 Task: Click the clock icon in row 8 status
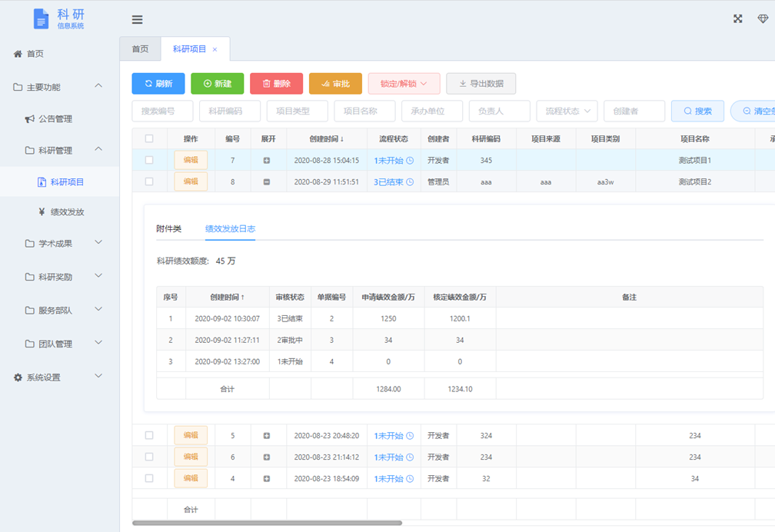coord(410,182)
